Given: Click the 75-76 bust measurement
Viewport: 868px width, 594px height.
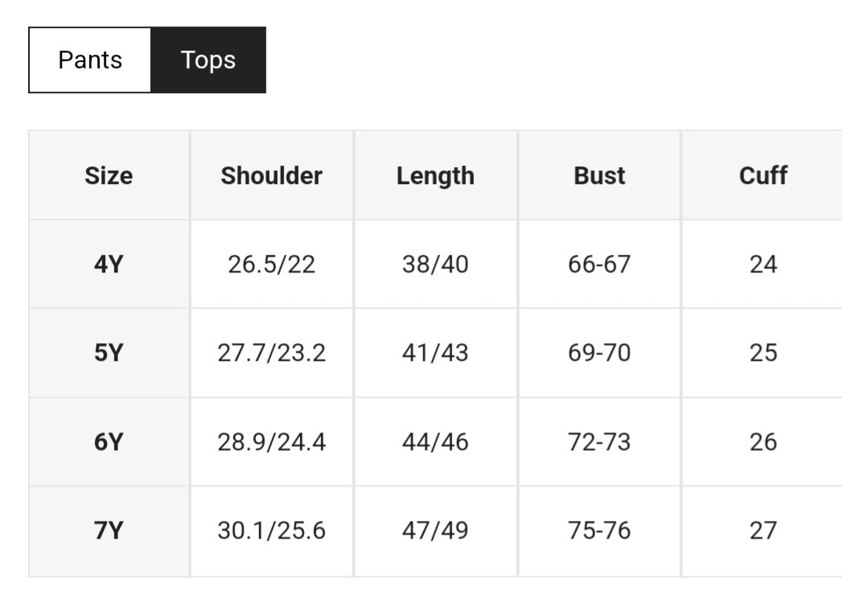Looking at the screenshot, I should click(x=599, y=531).
